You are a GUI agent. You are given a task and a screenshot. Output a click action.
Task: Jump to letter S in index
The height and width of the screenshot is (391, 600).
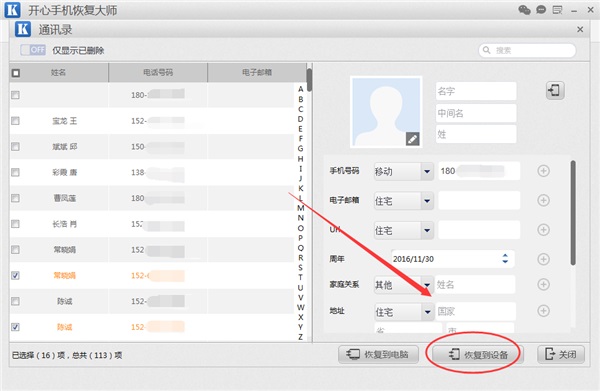pyautogui.click(x=300, y=267)
